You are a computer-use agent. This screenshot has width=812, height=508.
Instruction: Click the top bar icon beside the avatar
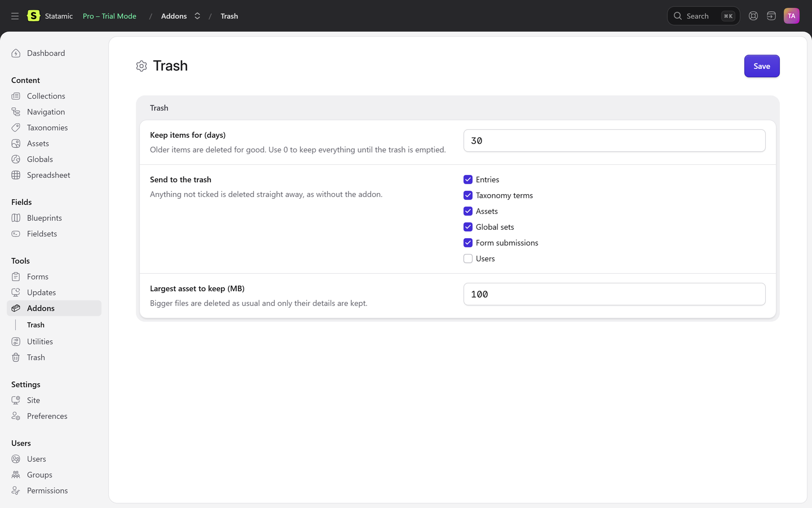(x=771, y=16)
